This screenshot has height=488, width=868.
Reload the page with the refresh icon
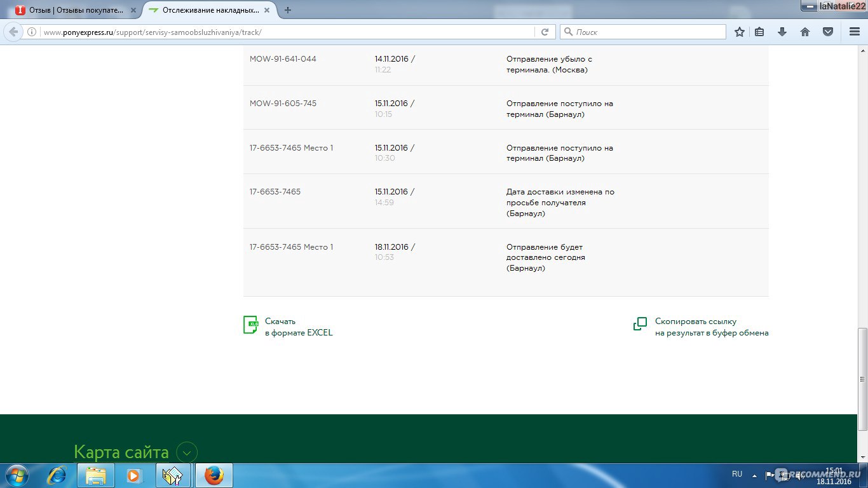coord(545,32)
